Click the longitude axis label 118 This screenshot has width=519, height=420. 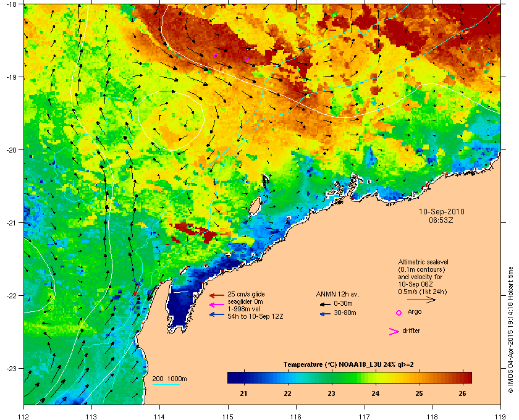432,416
